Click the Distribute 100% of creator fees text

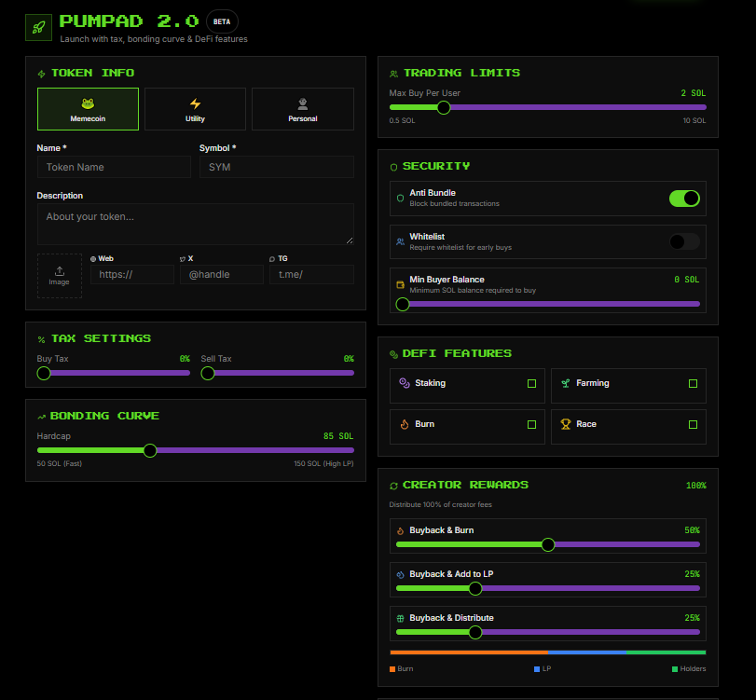tap(441, 505)
